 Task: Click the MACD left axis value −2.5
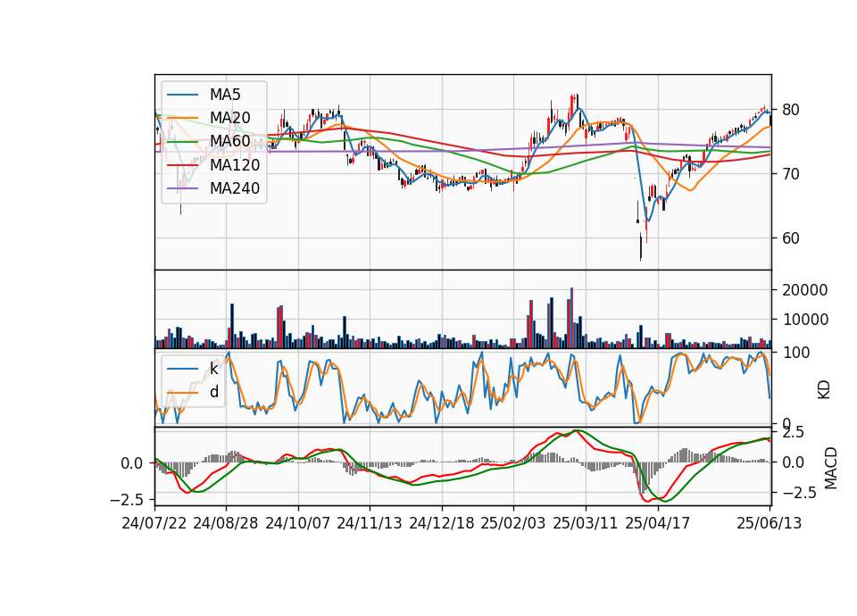129,500
